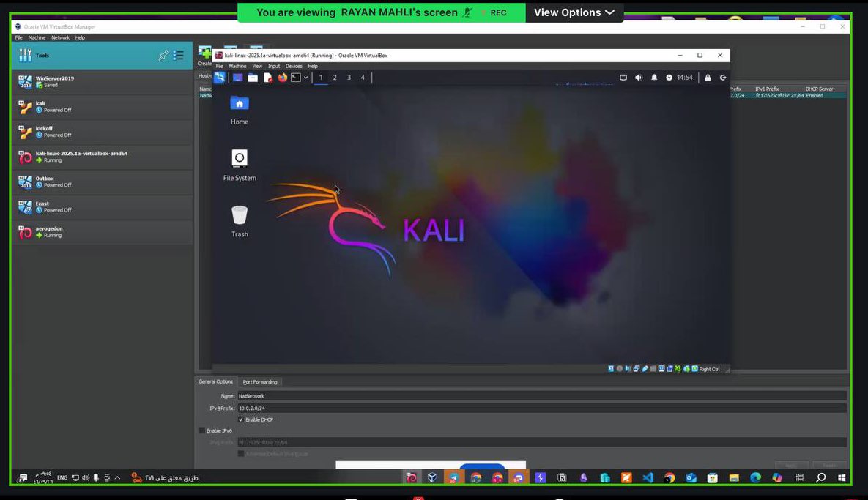Toggle the Enable DHCP checkbox
Screen dimensions: 868x500
[241, 419]
